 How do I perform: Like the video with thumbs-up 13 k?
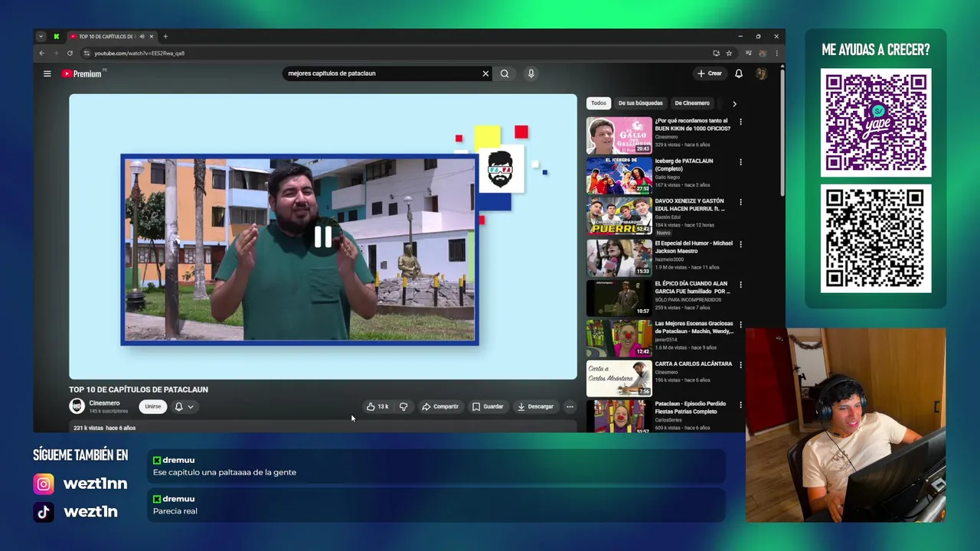[x=377, y=406]
